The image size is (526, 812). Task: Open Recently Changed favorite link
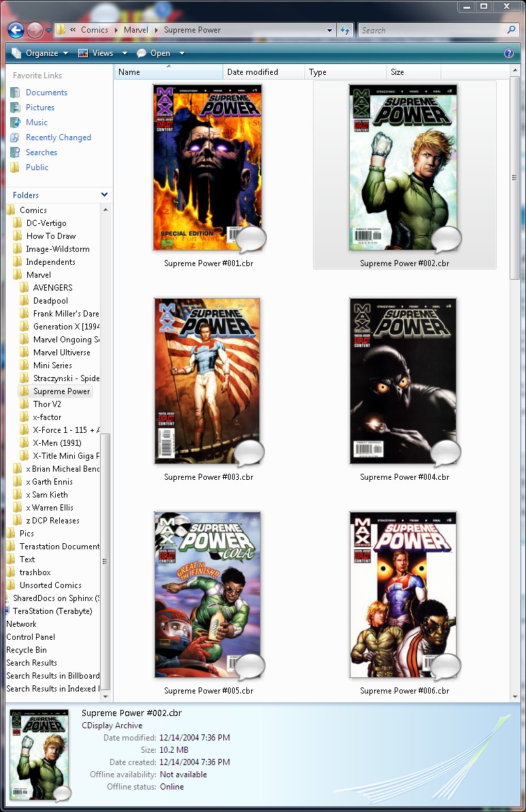point(58,137)
